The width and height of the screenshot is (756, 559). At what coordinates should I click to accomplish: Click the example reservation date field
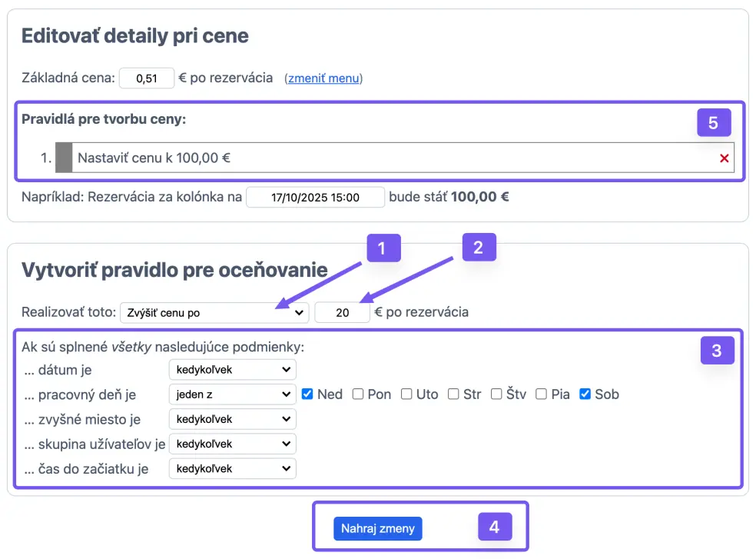[315, 197]
